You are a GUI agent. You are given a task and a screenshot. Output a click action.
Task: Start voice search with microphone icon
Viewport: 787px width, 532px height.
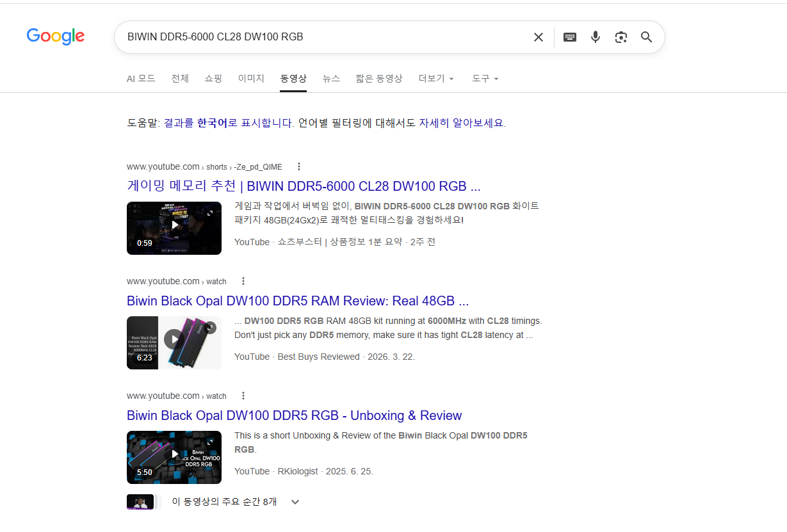pos(596,37)
